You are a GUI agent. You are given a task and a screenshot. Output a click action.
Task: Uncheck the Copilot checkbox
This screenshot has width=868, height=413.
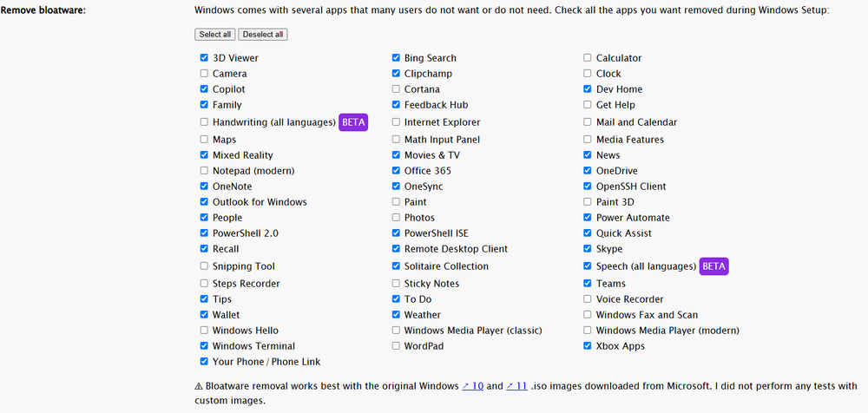click(x=204, y=88)
